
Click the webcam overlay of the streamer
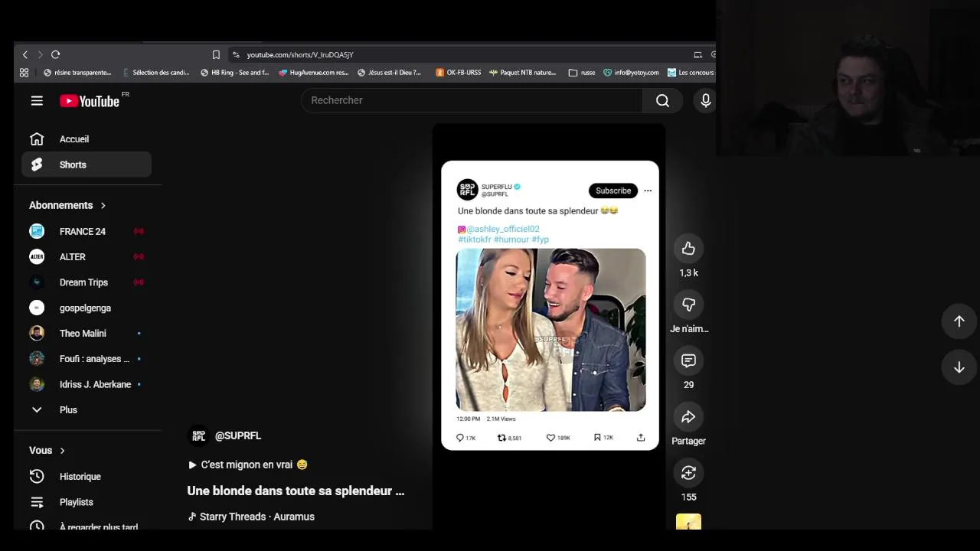[848, 78]
